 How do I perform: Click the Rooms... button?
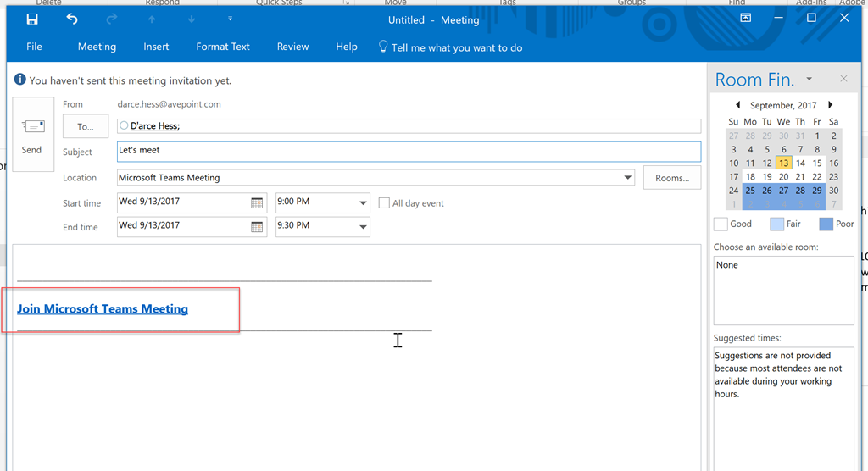click(672, 178)
